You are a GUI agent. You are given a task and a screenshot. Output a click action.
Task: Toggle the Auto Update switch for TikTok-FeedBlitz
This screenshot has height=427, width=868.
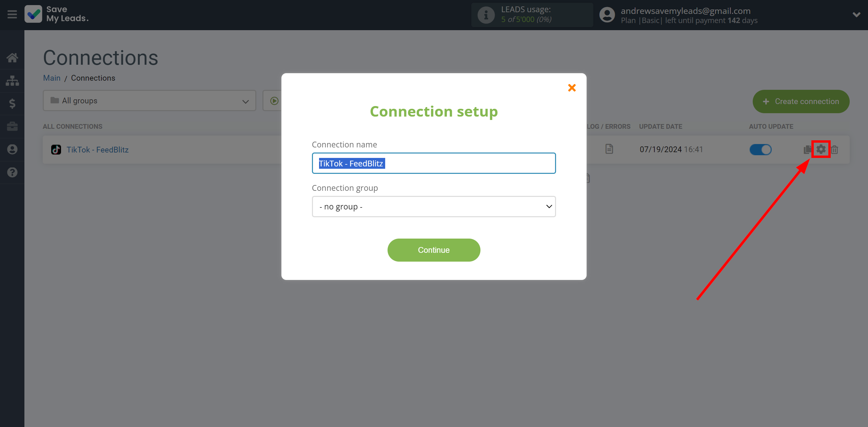760,149
